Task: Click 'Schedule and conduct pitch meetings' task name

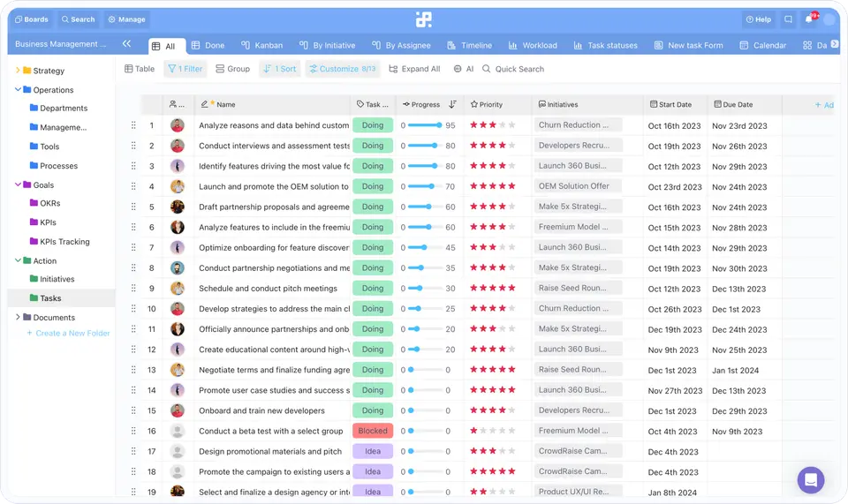Action: click(x=268, y=289)
